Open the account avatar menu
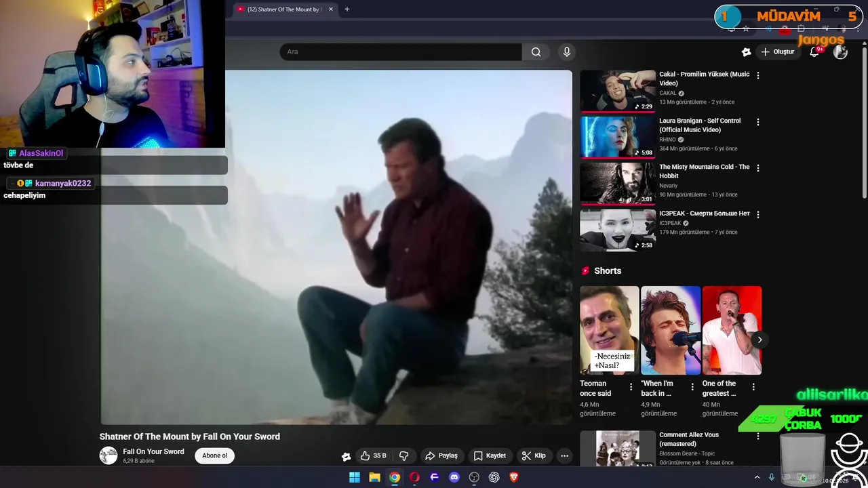The image size is (868, 488). pos(840,52)
